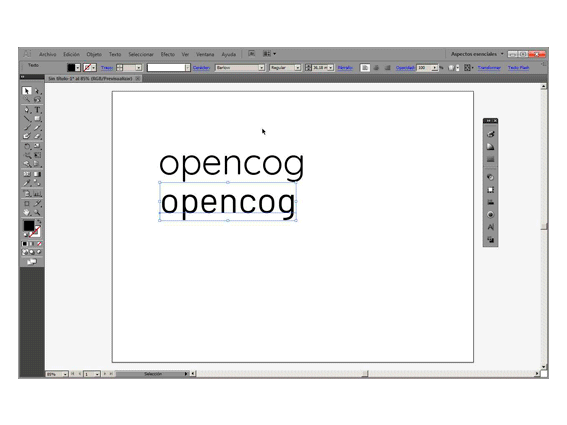Open stroke weight dropdown
Viewport: 567px width, 425px height.
(x=138, y=68)
